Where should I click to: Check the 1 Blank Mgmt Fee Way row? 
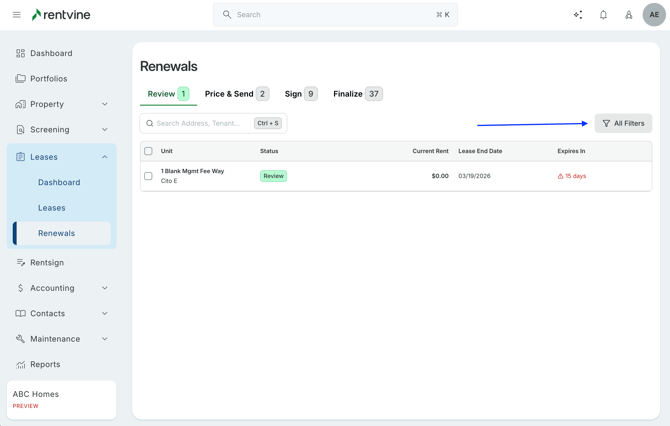pos(149,176)
